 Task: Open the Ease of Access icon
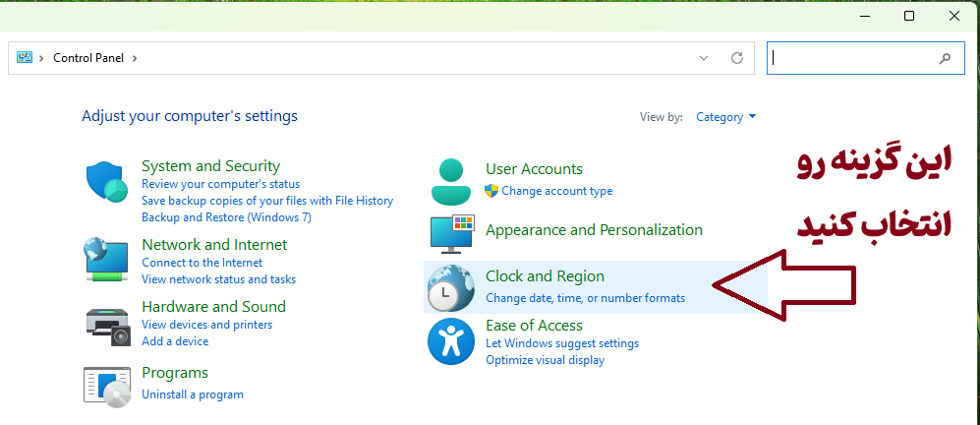point(450,341)
